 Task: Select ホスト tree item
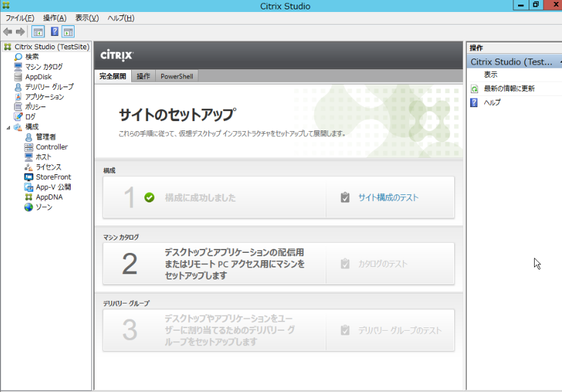[43, 157]
